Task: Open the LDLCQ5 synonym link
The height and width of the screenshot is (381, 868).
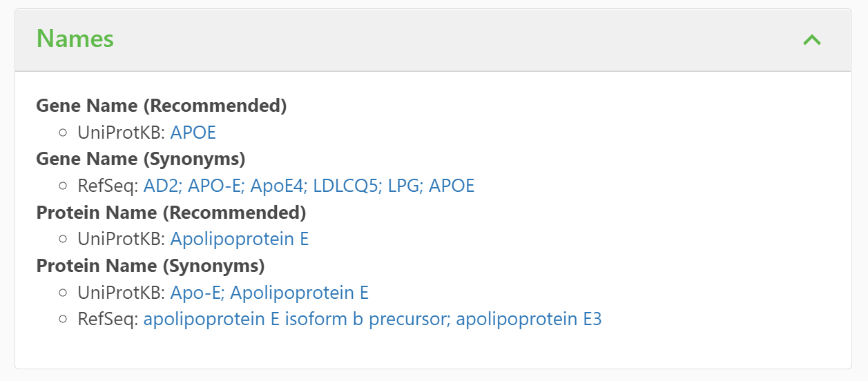Action: tap(346, 186)
